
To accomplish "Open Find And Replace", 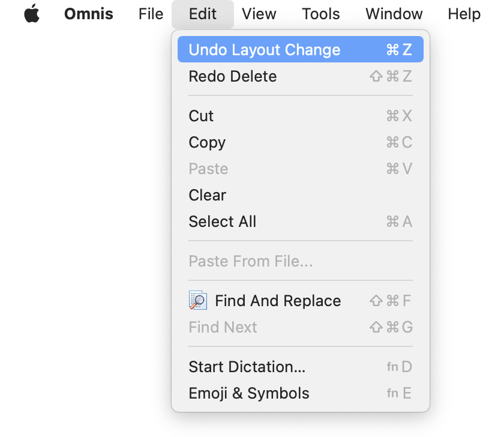I will pos(300,301).
